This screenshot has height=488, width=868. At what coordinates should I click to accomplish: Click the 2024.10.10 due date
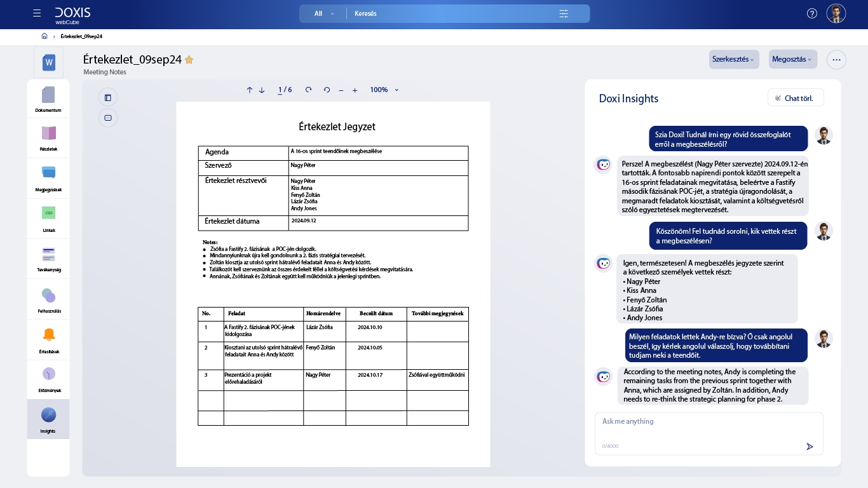[370, 327]
